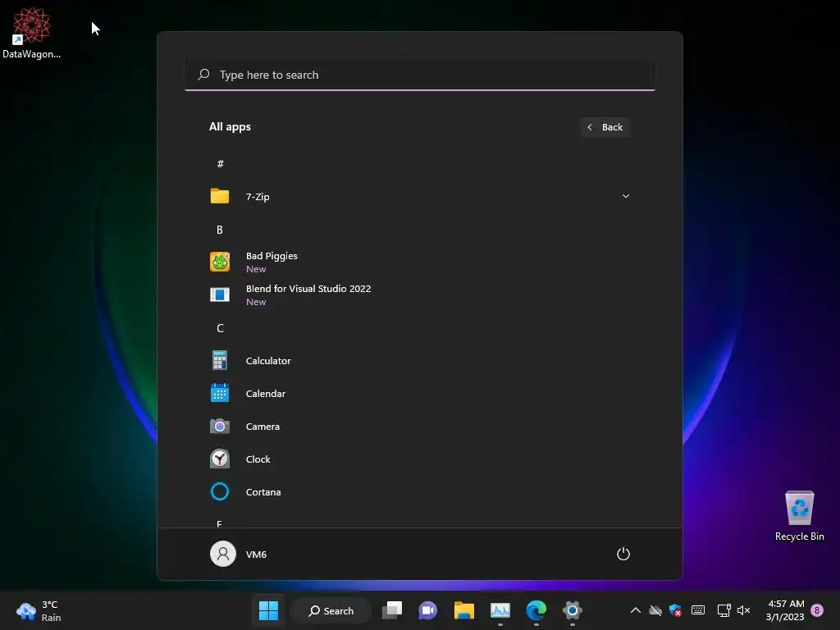Open the Chat app on taskbar
Screen dimensions: 840x630
click(x=427, y=610)
